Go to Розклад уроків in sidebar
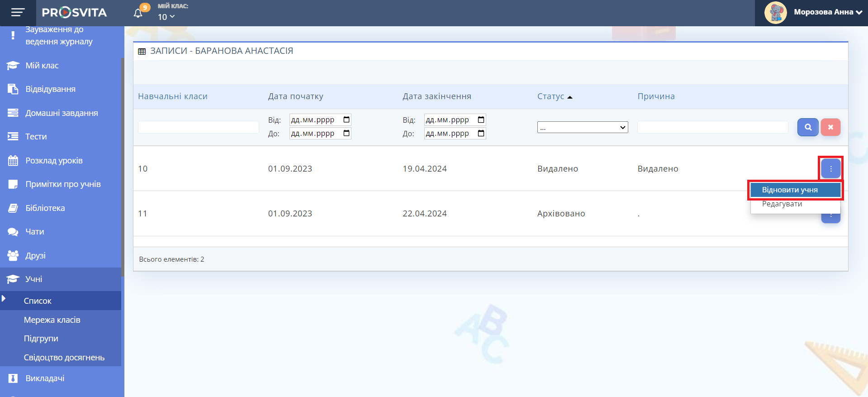 pos(54,161)
